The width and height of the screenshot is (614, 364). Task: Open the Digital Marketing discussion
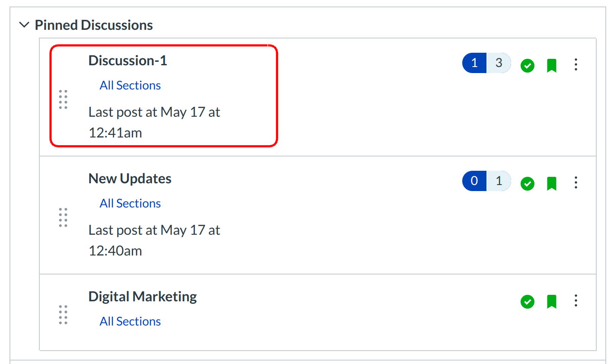(x=143, y=297)
